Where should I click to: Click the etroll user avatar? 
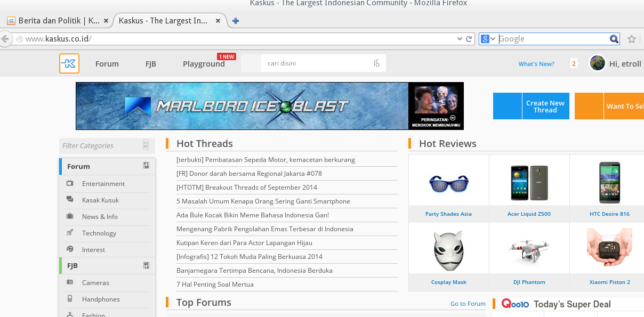point(598,63)
